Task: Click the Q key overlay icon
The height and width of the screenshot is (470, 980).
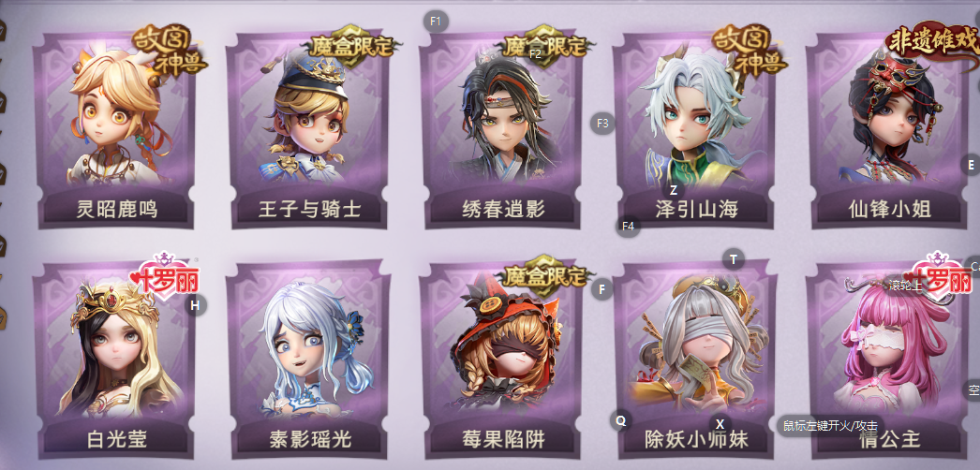Action: click(x=620, y=420)
